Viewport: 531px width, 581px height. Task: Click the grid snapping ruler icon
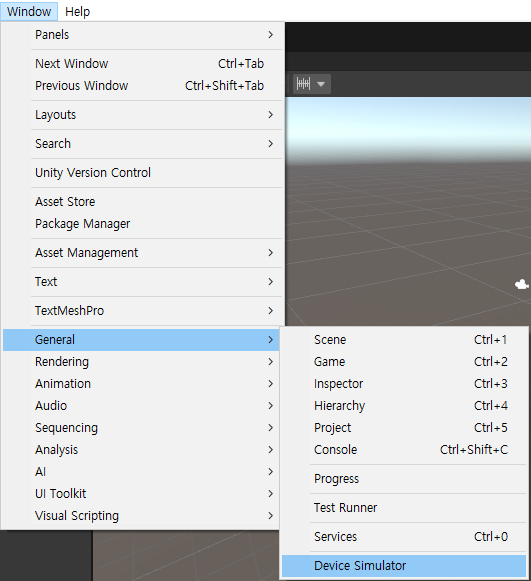(303, 84)
